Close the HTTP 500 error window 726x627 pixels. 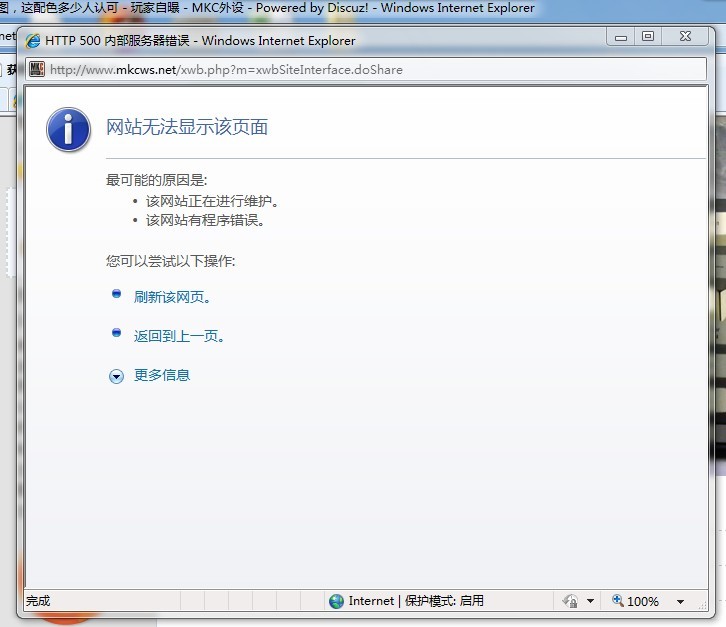pyautogui.click(x=685, y=37)
